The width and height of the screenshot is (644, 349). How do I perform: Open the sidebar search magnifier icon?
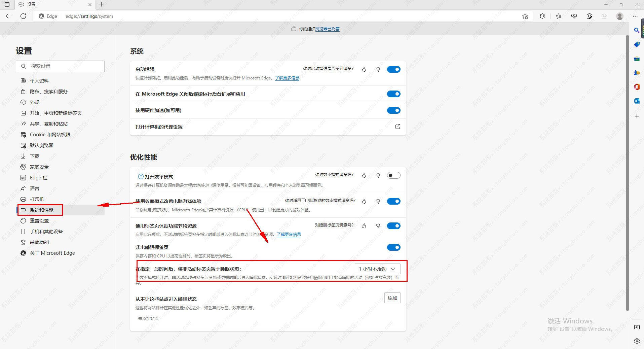pos(637,30)
